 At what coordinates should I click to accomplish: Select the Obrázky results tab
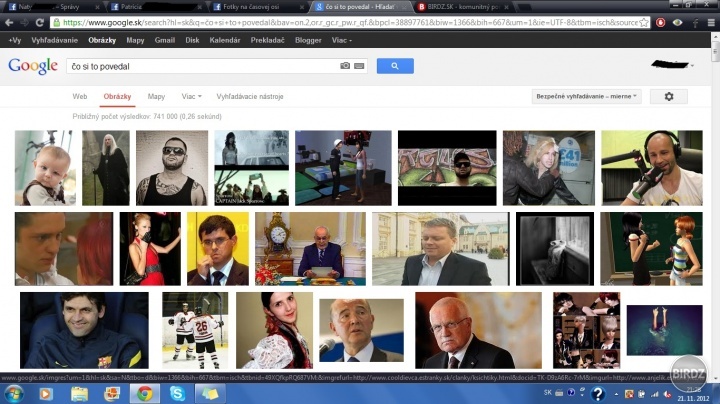tap(117, 96)
